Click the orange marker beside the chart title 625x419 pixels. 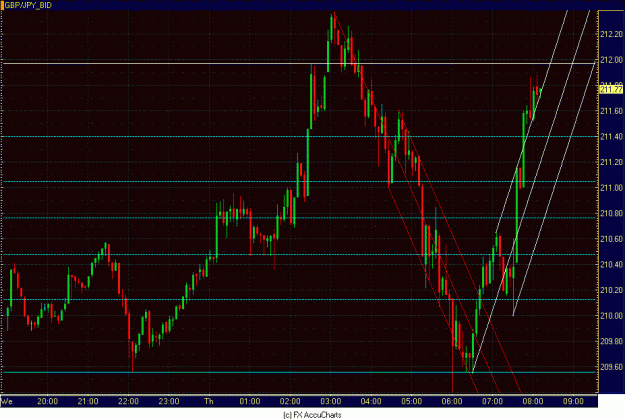2,5
